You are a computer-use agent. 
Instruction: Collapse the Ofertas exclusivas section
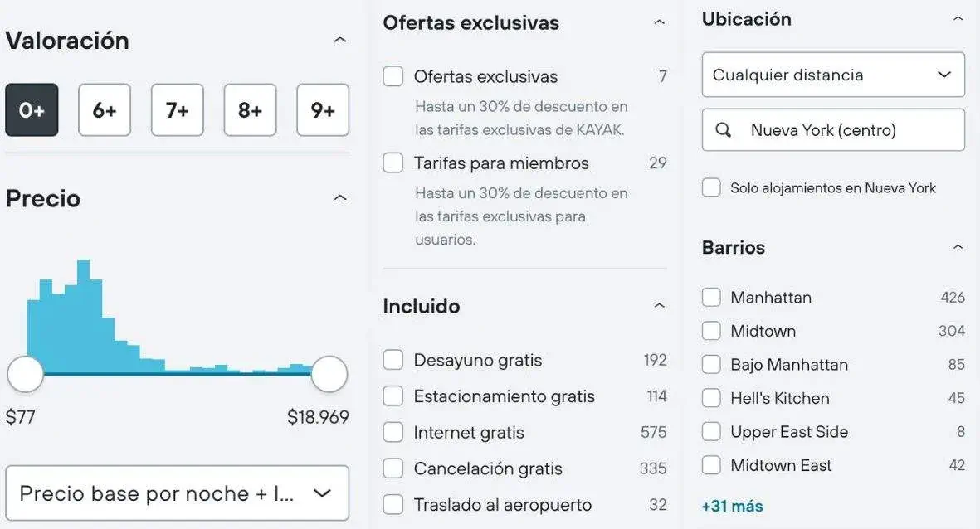pyautogui.click(x=659, y=22)
